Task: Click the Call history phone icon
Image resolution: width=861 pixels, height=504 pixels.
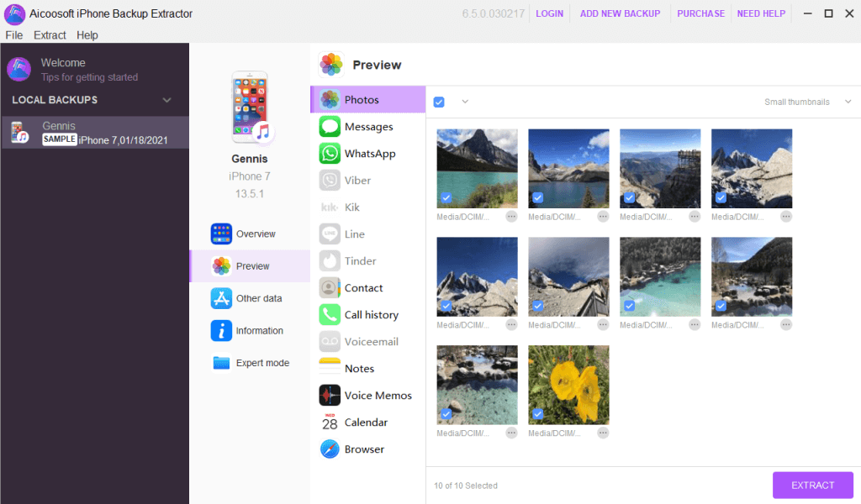Action: click(330, 315)
